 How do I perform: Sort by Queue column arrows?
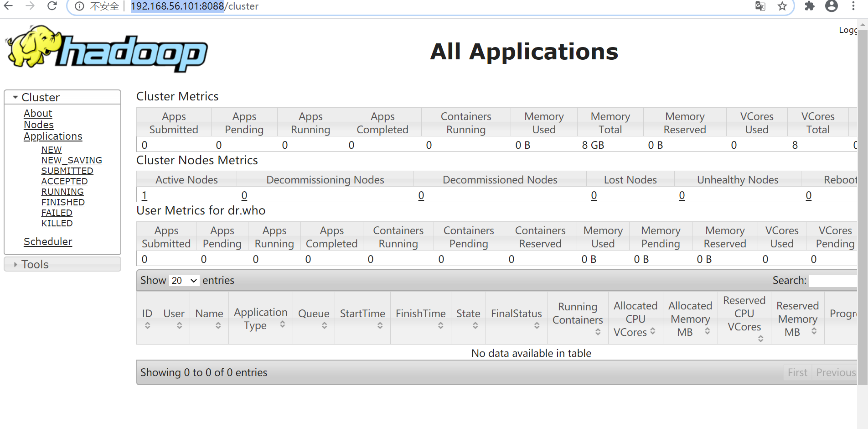click(324, 325)
